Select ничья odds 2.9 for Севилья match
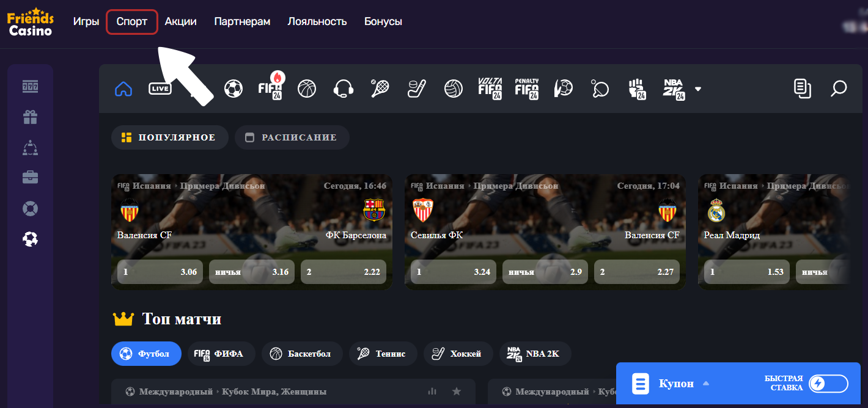 click(x=545, y=272)
